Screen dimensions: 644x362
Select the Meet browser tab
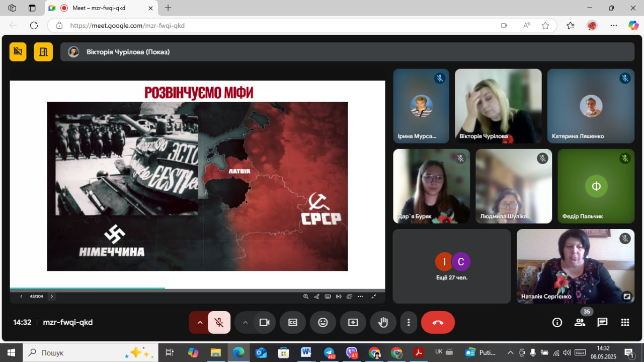(x=101, y=8)
